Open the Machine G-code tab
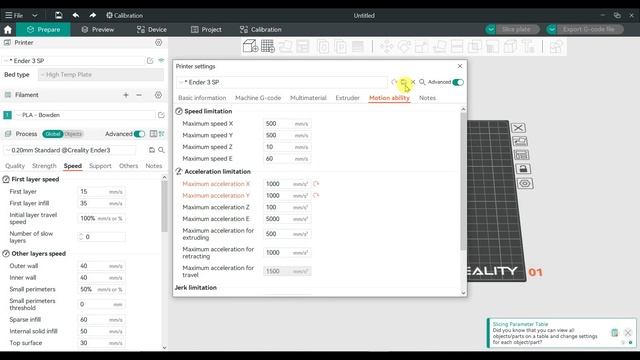The height and width of the screenshot is (360, 640). pos(258,98)
